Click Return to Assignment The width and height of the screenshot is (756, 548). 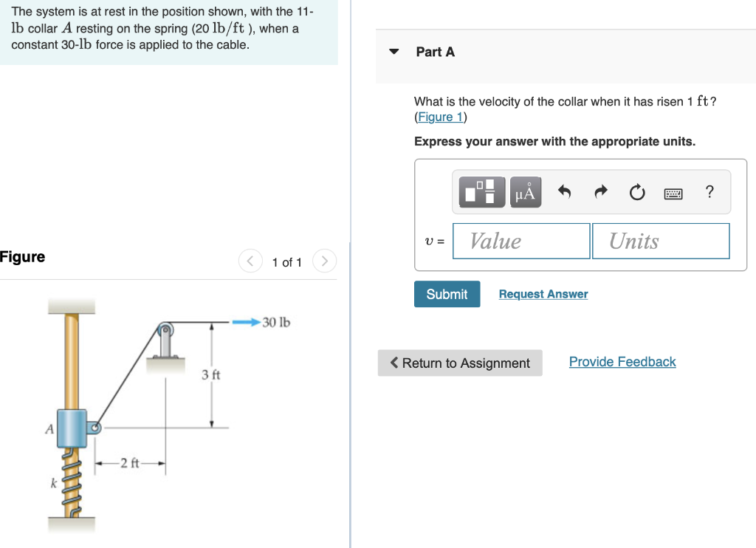pyautogui.click(x=459, y=363)
